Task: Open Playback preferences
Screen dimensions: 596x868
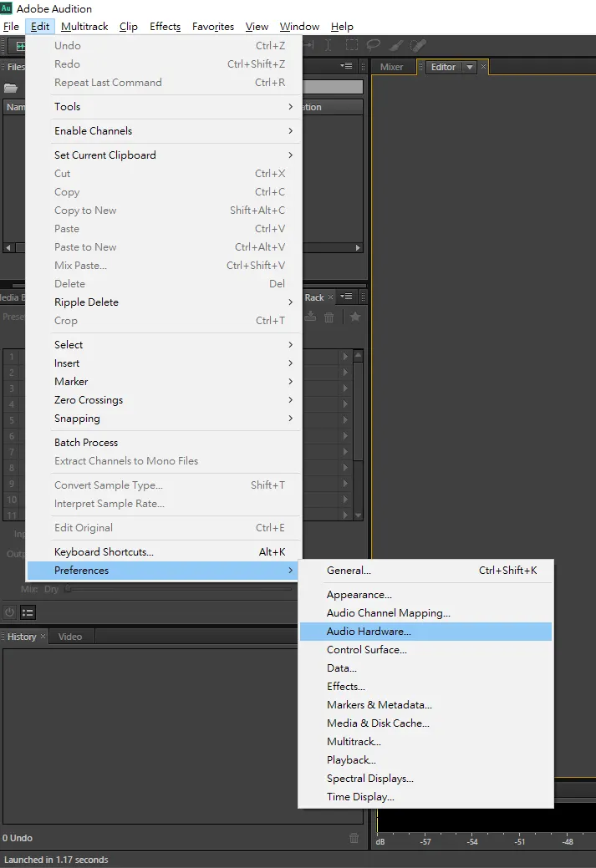Action: pos(425,760)
